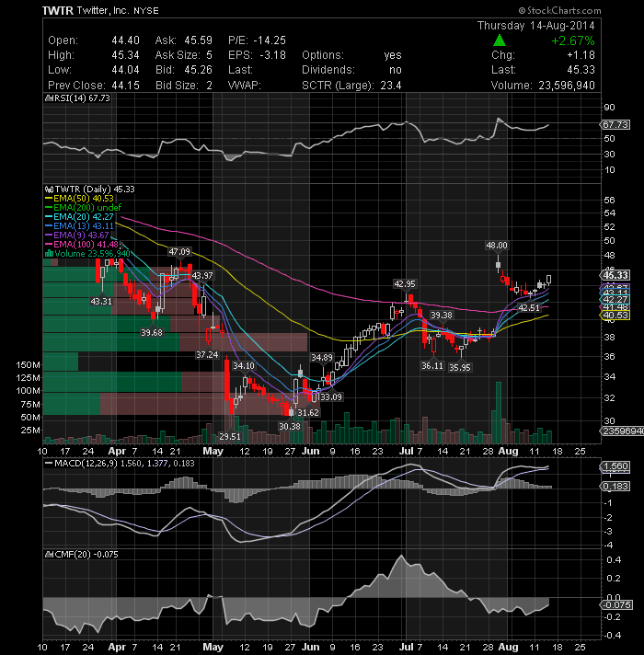
Task: Click the 37.24 price annotation
Action: 207,355
